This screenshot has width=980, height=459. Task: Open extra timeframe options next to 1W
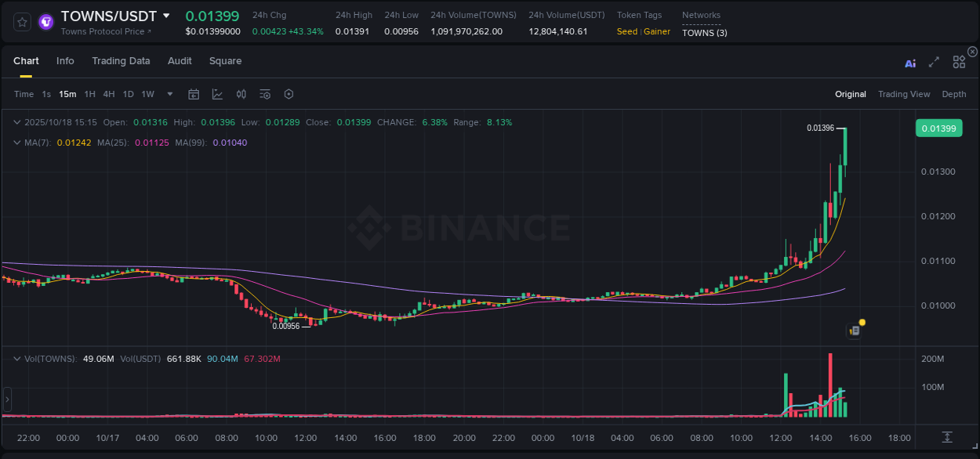(x=169, y=94)
